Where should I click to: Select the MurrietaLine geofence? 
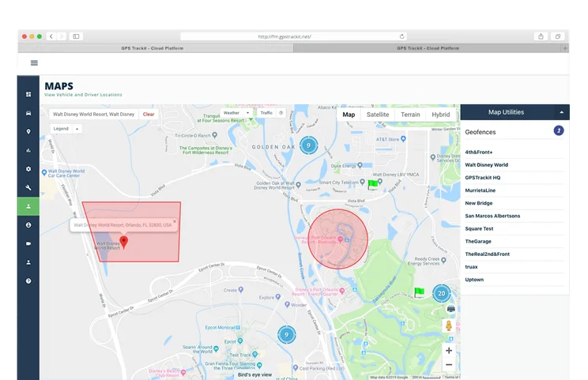[x=514, y=190]
